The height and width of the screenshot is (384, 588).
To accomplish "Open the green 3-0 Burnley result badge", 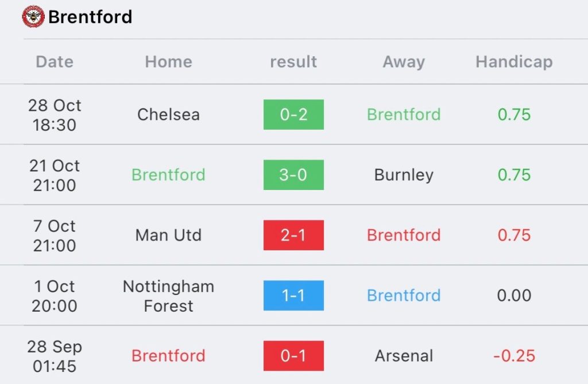I will point(293,175).
